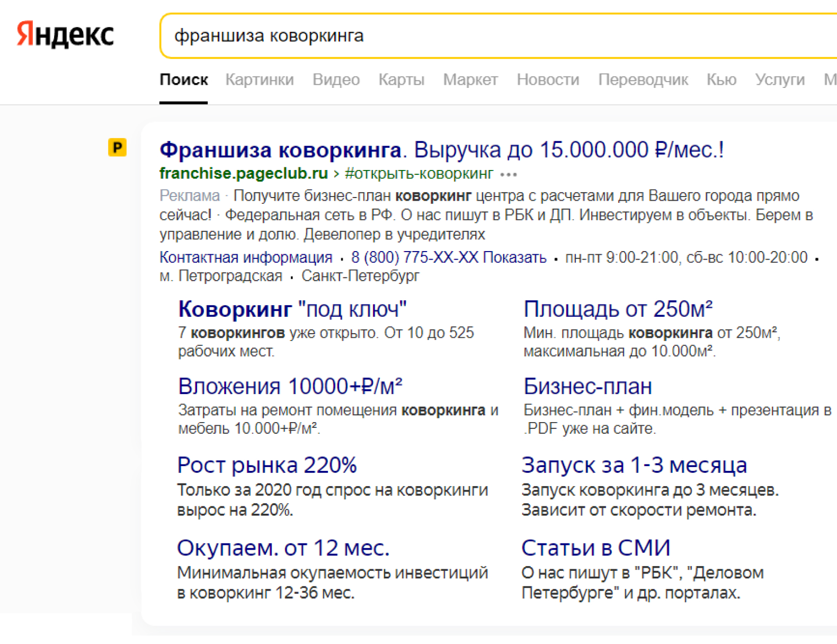Click the yellow P ad marker icon

pyautogui.click(x=117, y=147)
